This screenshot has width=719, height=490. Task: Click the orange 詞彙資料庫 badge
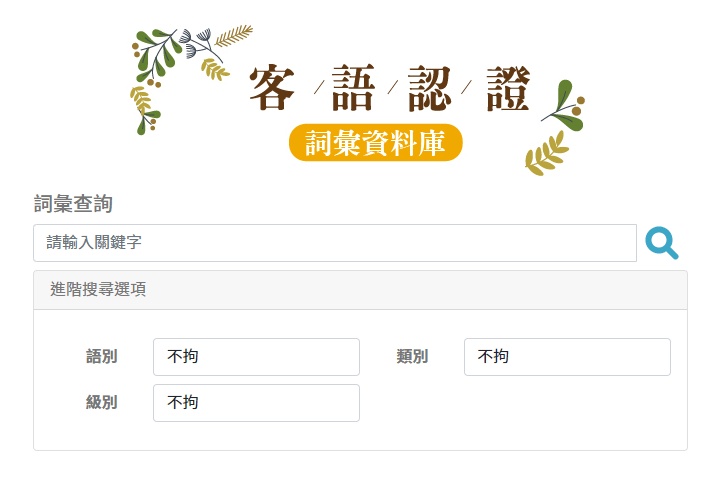(376, 143)
